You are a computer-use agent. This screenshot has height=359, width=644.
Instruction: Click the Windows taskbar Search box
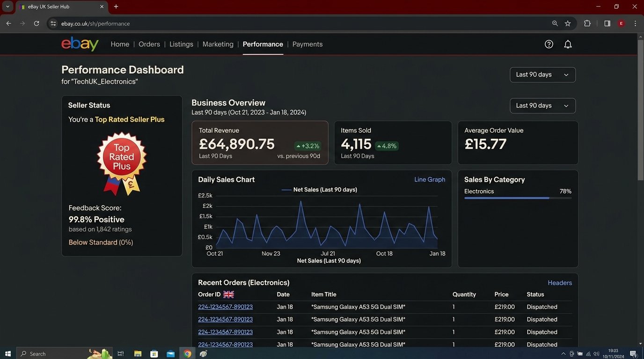[65, 353]
